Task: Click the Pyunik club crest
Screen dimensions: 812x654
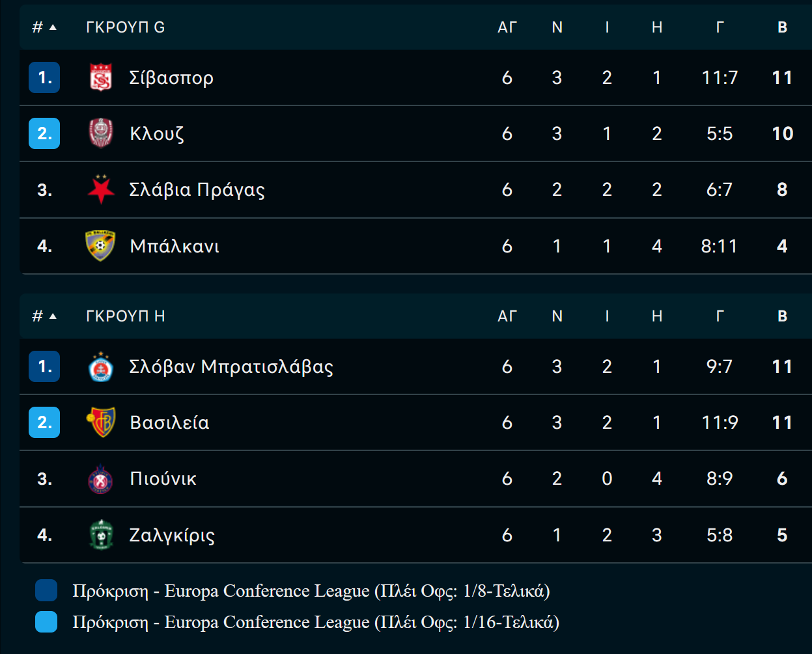Action: click(x=101, y=479)
